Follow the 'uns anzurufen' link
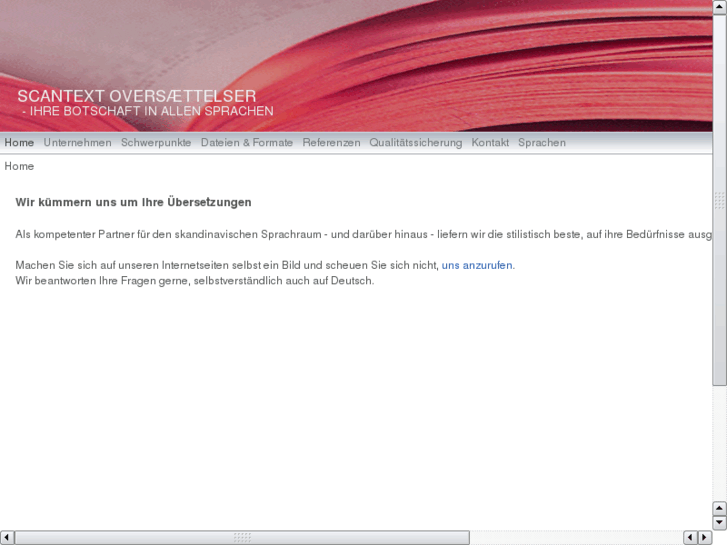Viewport: 727px width, 545px height. 477,265
